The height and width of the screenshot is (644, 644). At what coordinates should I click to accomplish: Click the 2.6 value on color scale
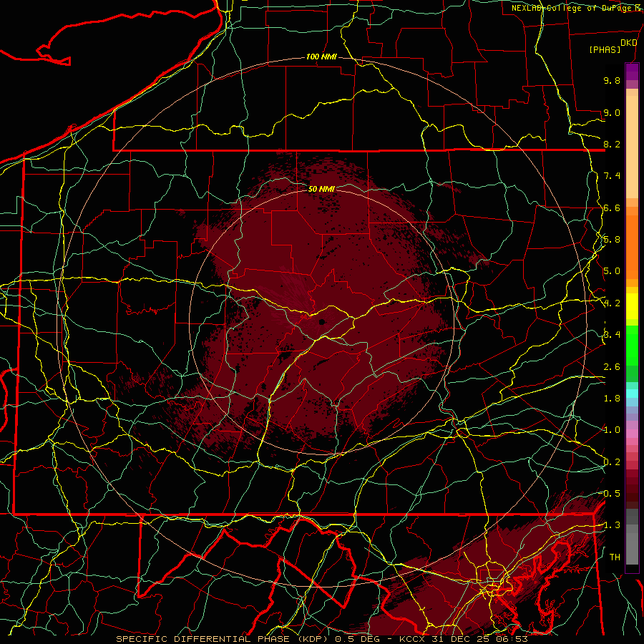pos(612,367)
